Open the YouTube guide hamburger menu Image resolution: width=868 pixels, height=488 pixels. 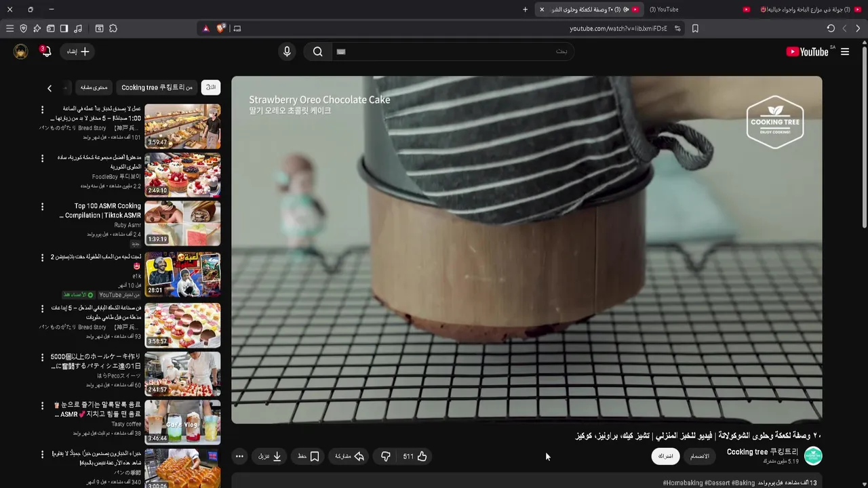click(845, 52)
